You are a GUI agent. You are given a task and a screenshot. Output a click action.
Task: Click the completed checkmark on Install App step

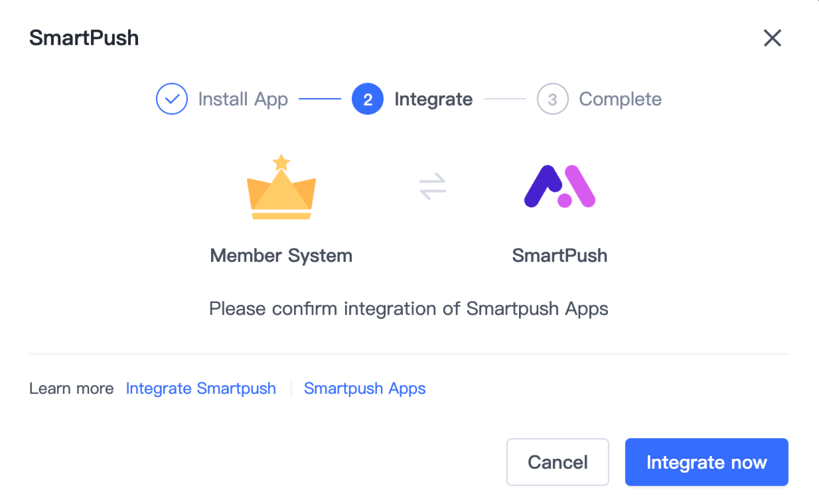[x=172, y=99]
